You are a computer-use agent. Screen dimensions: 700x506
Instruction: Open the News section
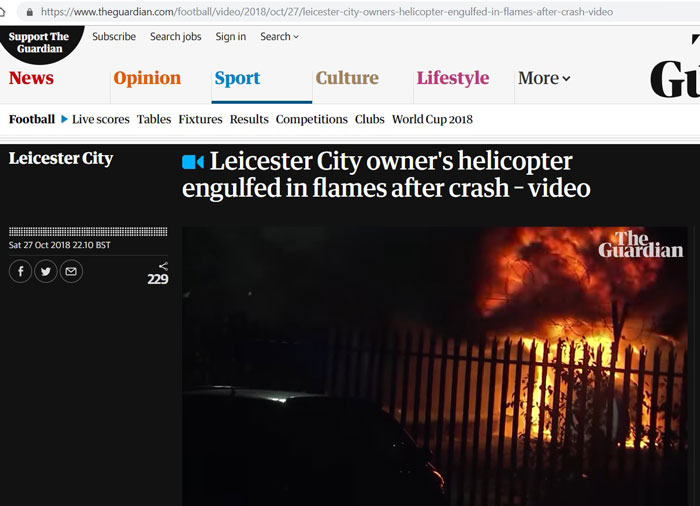tap(31, 78)
